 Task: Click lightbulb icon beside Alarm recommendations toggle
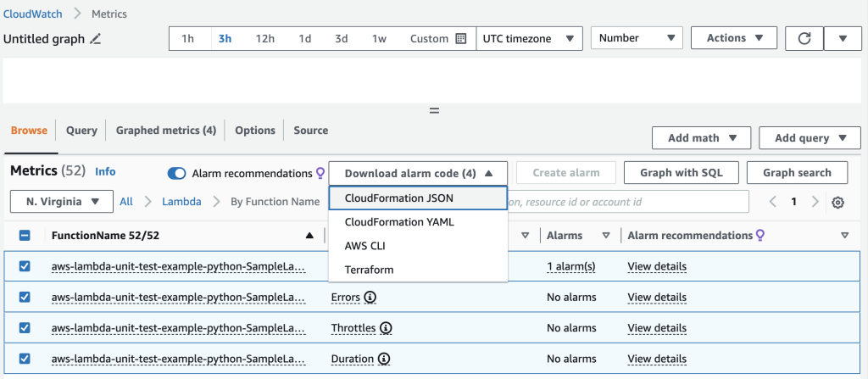[320, 174]
